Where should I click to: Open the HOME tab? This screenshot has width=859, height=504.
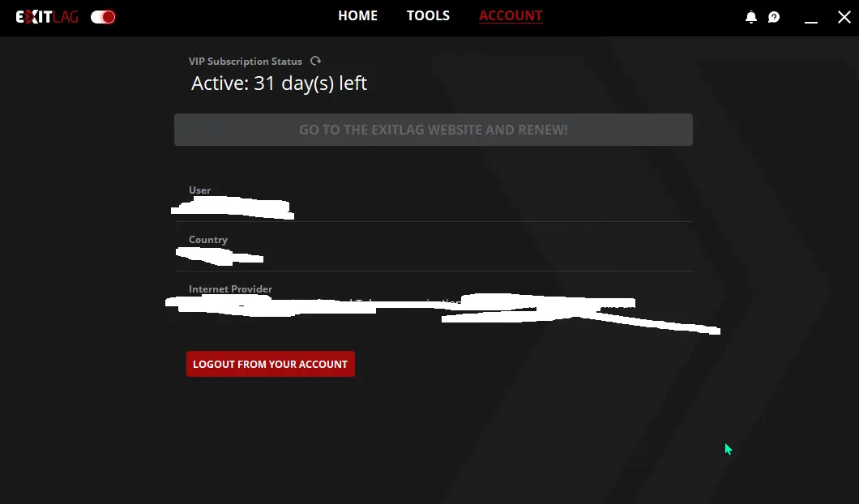pyautogui.click(x=357, y=15)
